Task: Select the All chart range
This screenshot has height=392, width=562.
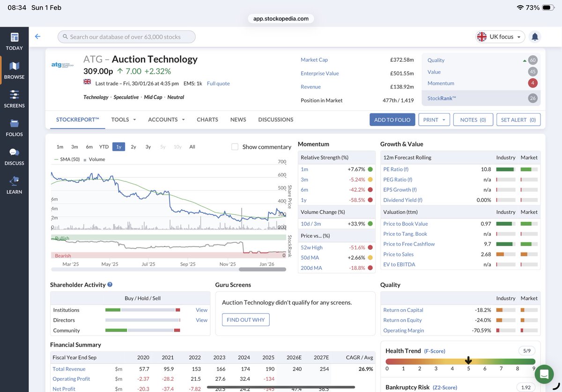Action: click(x=192, y=147)
